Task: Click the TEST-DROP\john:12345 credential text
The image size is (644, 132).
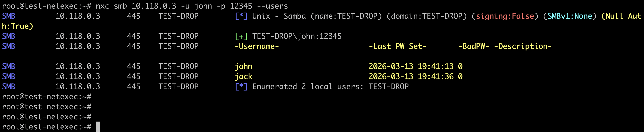Action: [x=297, y=36]
